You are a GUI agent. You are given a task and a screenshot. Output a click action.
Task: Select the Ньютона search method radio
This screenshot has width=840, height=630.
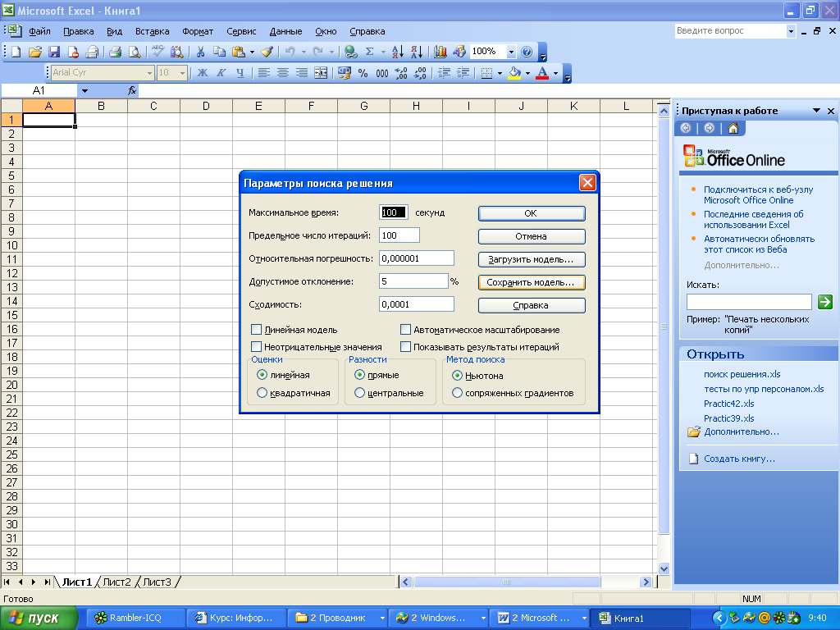tap(457, 375)
